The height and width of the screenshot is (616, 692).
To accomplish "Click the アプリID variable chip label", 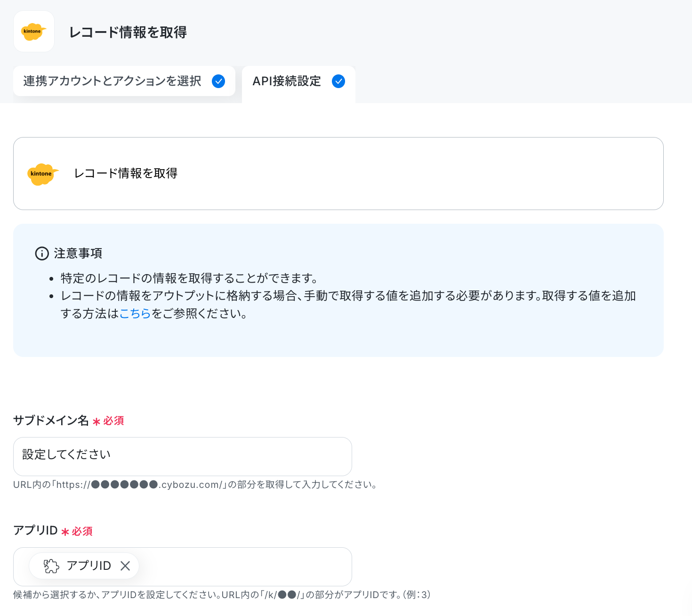I will coord(89,566).
